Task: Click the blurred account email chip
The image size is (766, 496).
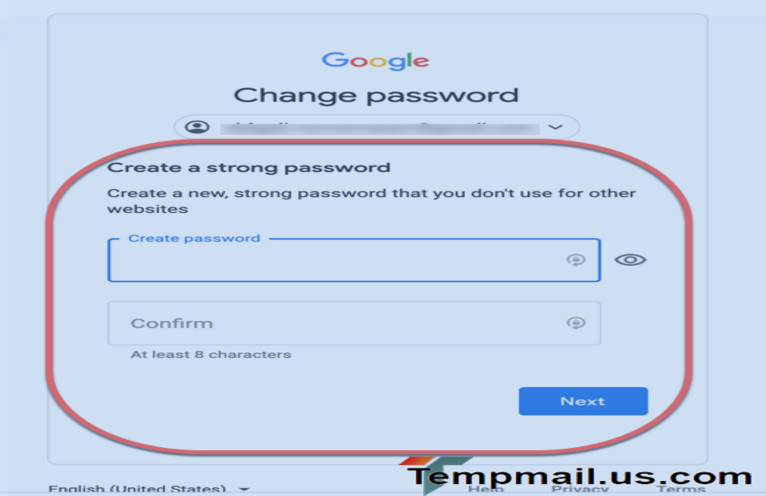Action: tap(377, 127)
